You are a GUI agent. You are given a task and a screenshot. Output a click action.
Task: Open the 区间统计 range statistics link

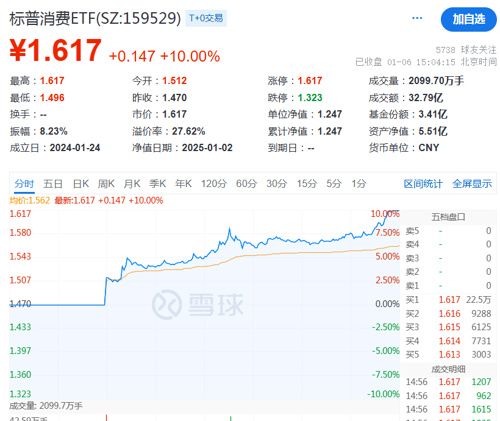tap(423, 184)
